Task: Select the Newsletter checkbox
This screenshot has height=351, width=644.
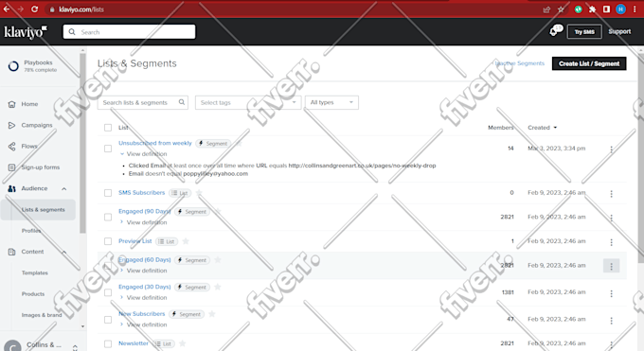Action: point(108,343)
